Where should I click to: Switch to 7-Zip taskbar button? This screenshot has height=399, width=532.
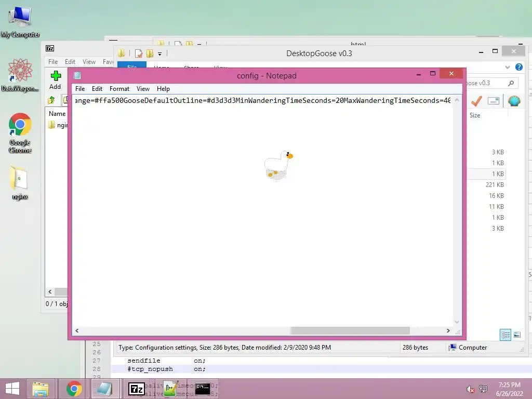click(137, 389)
